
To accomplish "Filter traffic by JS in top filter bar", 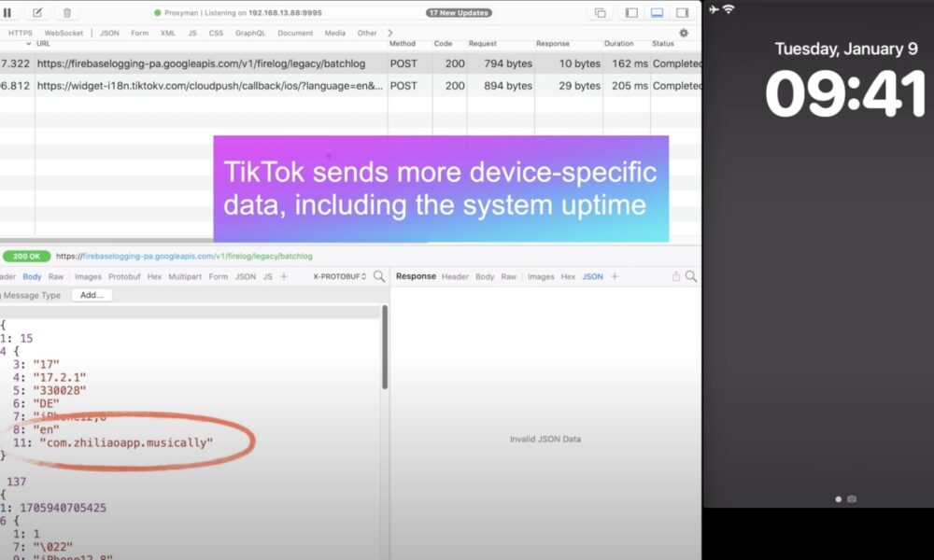I will tap(192, 33).
